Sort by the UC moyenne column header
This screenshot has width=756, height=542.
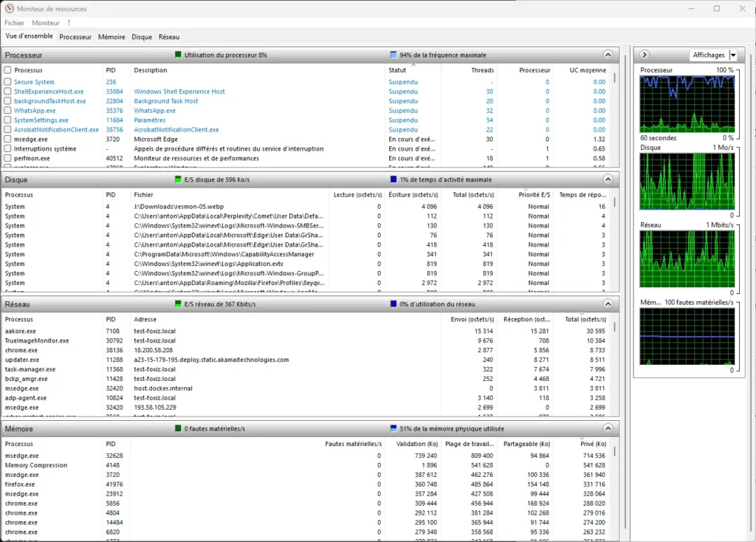588,70
